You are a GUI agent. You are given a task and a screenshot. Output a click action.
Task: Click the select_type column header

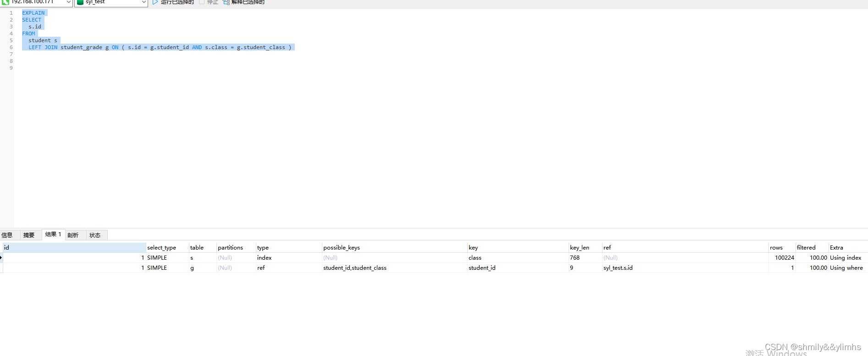click(167, 248)
